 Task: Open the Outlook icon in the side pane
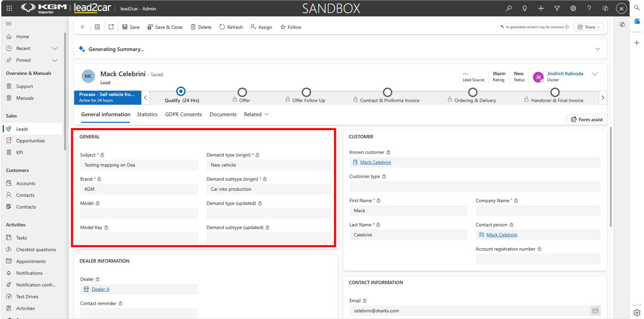pyautogui.click(x=637, y=21)
